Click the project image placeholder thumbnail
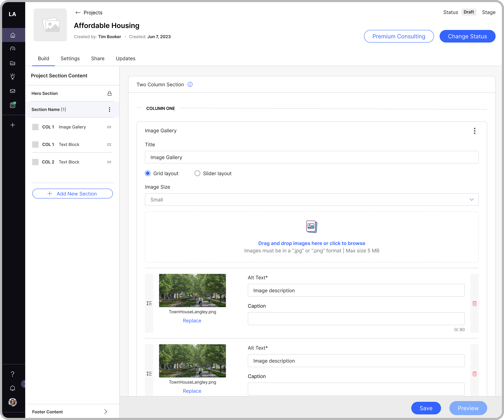Viewport: 504px width, 420px height. 50,25
